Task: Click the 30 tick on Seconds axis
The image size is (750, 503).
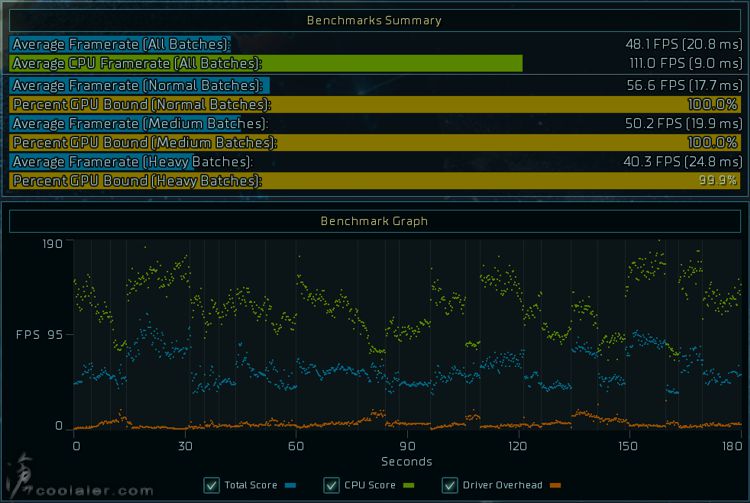Action: 185,446
